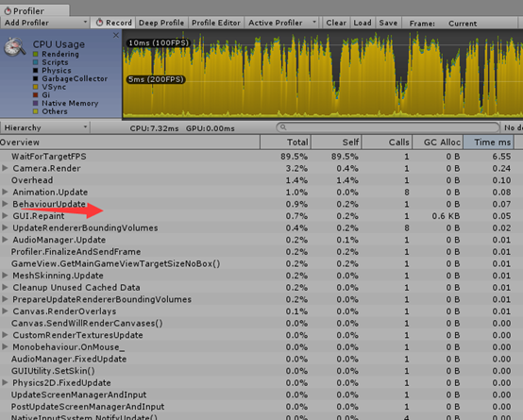
Task: Select the Profiler tab
Action: [35, 10]
